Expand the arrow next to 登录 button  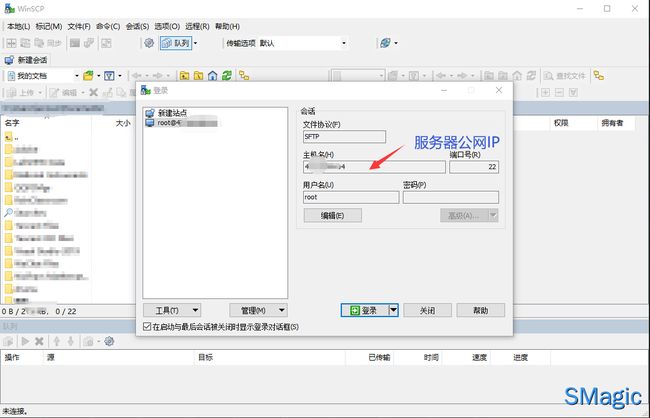(393, 310)
